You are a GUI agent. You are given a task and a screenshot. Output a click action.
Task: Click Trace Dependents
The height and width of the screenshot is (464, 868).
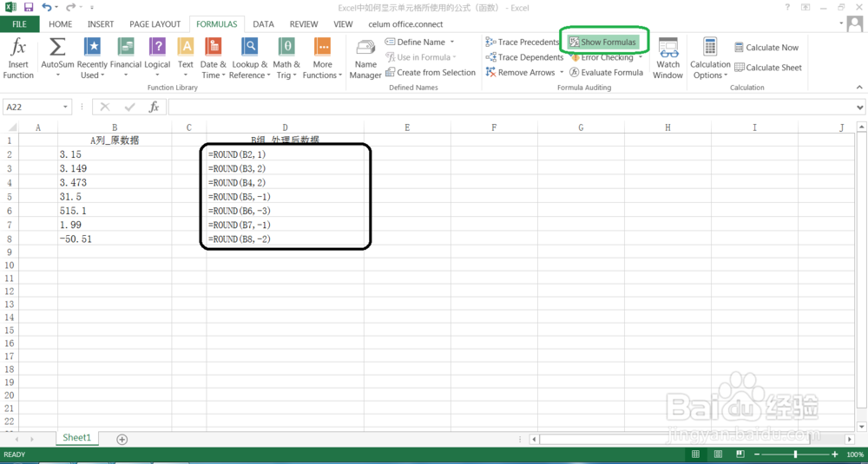click(524, 57)
